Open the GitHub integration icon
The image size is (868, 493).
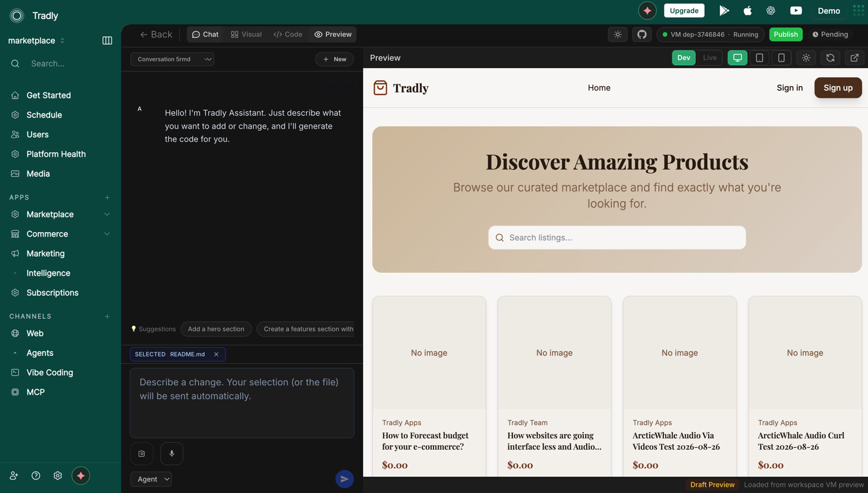tap(641, 35)
